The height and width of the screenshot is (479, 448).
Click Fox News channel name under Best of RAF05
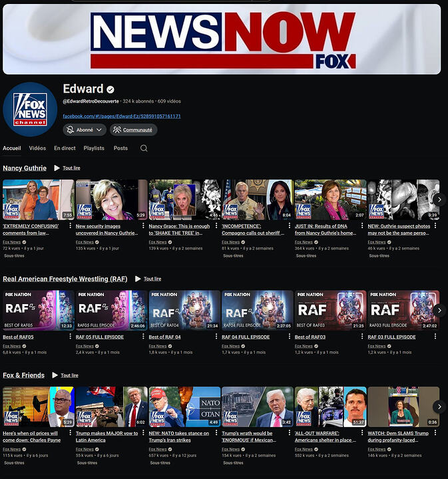(11, 346)
